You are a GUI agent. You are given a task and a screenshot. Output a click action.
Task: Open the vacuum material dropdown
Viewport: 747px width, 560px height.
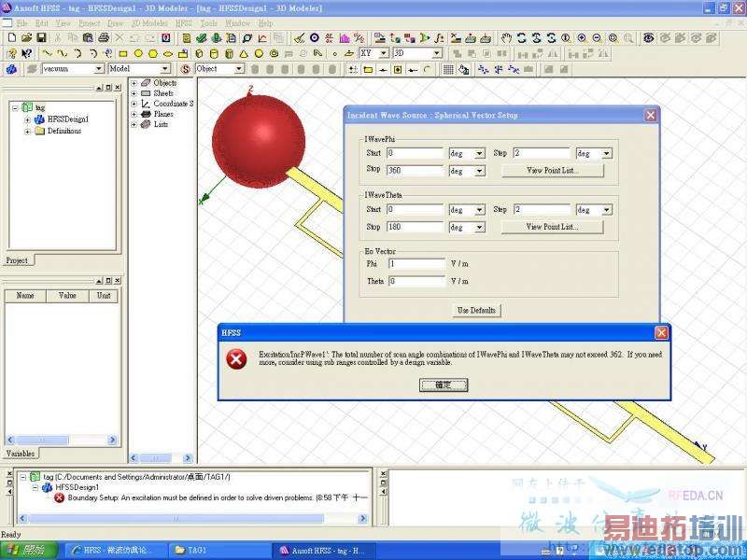99,69
